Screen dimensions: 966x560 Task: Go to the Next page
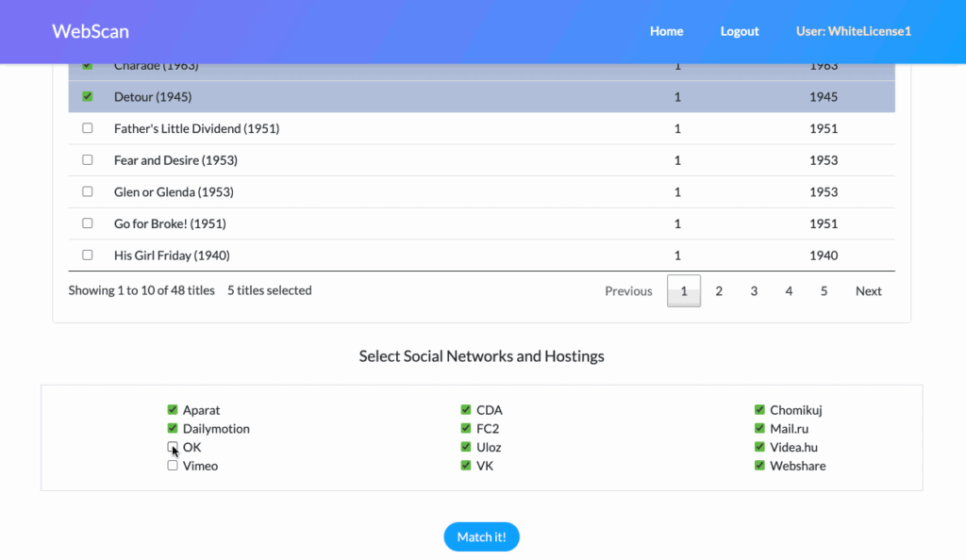tap(868, 291)
